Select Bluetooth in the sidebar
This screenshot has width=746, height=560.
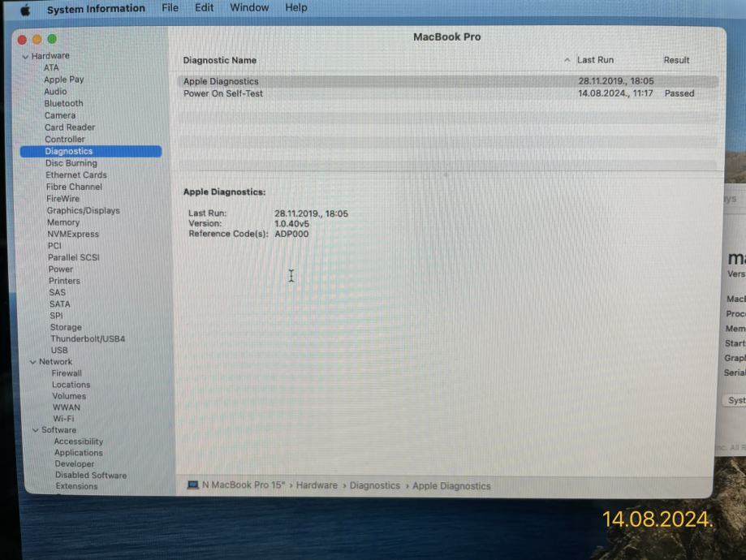tap(64, 103)
